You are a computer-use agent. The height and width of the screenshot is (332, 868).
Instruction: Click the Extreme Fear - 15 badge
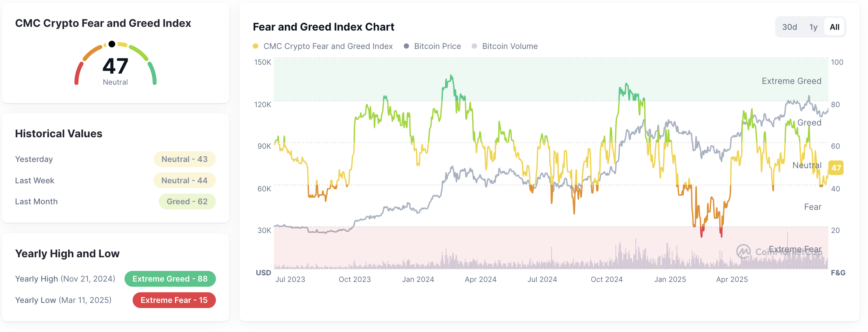tap(174, 300)
